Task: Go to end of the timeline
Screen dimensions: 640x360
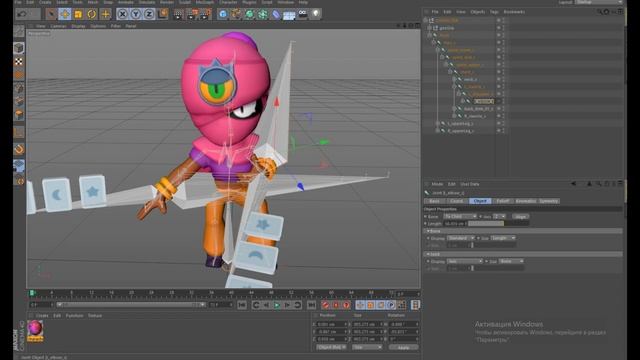Action: [311, 305]
